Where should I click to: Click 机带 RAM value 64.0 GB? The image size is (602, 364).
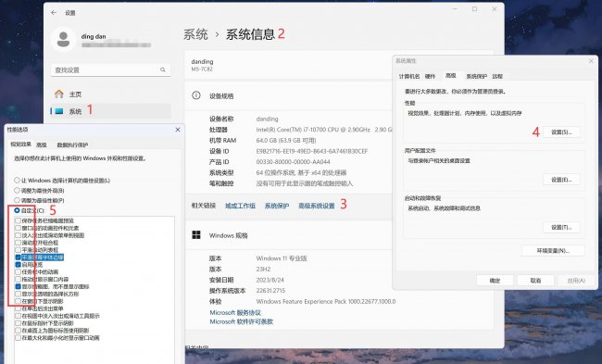coord(286,140)
